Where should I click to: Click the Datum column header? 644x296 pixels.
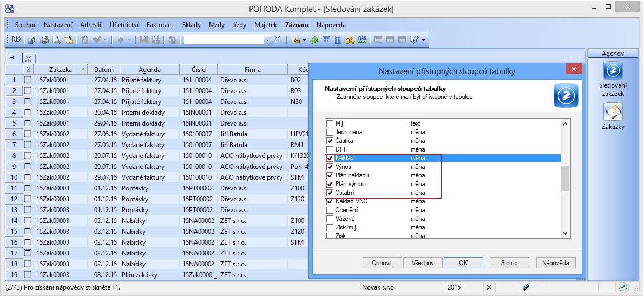click(104, 69)
